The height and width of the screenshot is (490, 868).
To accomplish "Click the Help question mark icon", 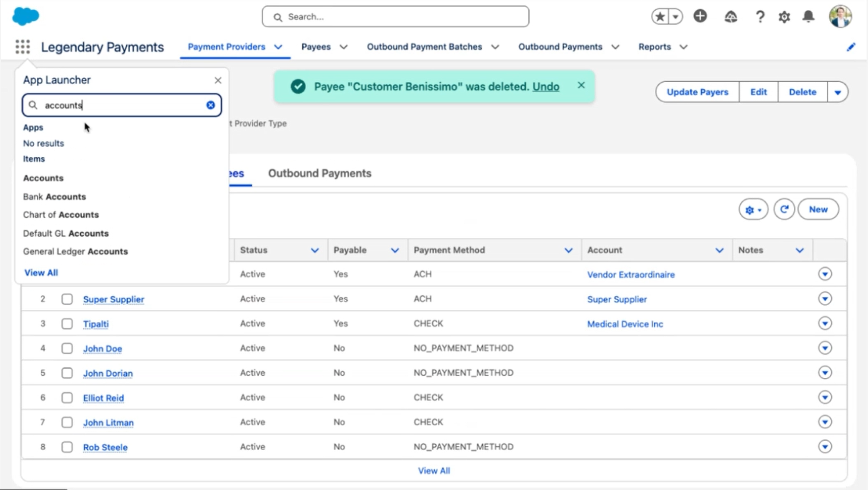I will click(760, 17).
